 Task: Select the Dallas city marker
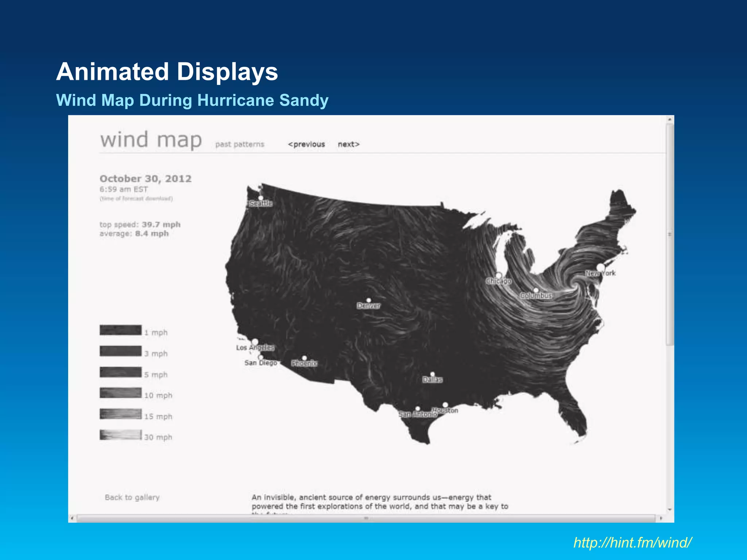click(x=432, y=374)
